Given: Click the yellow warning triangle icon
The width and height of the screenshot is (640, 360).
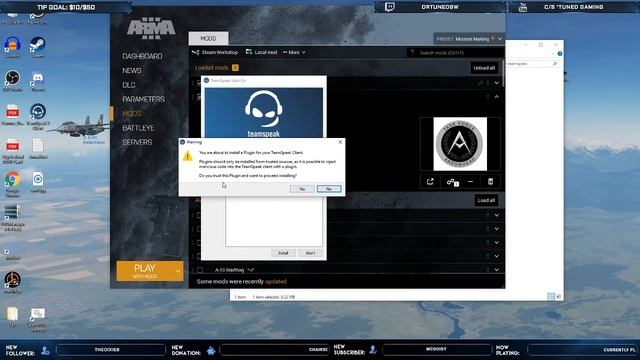Looking at the screenshot, I should click(187, 156).
